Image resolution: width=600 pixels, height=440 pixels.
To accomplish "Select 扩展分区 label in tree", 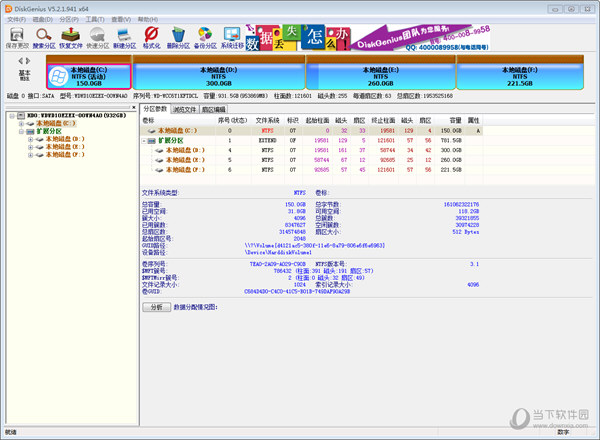I will click(x=49, y=131).
